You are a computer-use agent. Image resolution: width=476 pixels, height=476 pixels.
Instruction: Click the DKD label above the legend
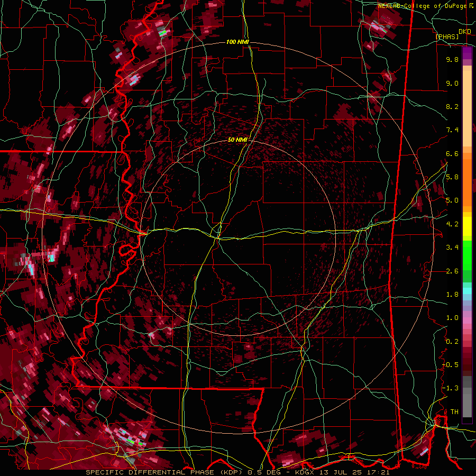(465, 32)
